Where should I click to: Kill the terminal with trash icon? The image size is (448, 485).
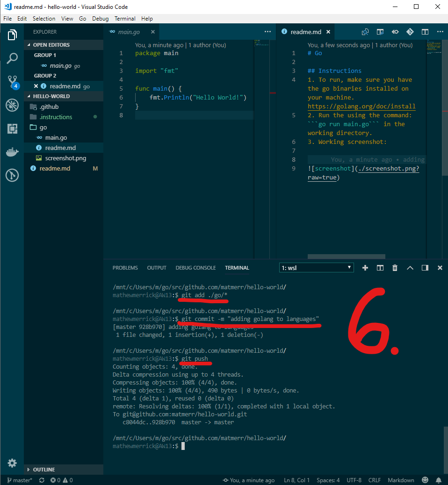pyautogui.click(x=395, y=268)
